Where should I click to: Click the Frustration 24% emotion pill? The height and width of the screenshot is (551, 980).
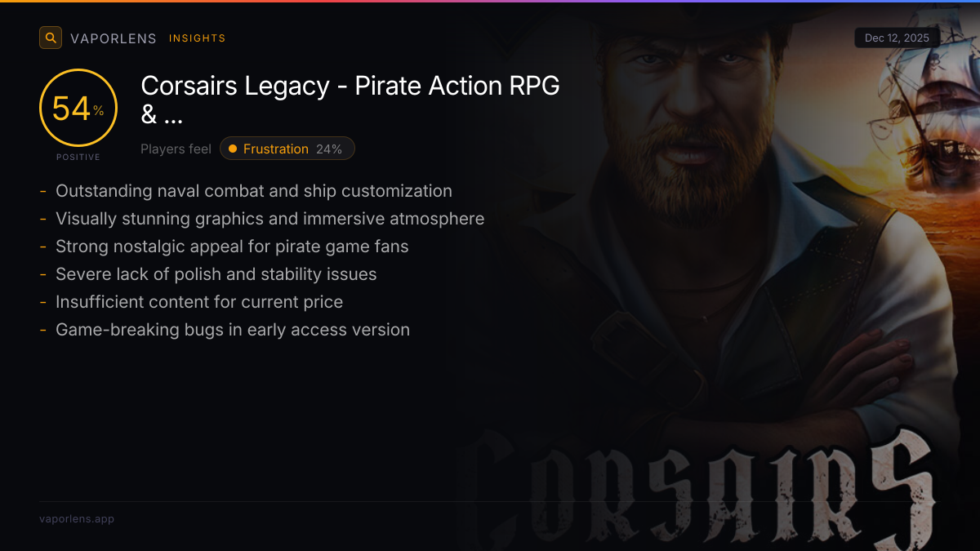pyautogui.click(x=287, y=149)
